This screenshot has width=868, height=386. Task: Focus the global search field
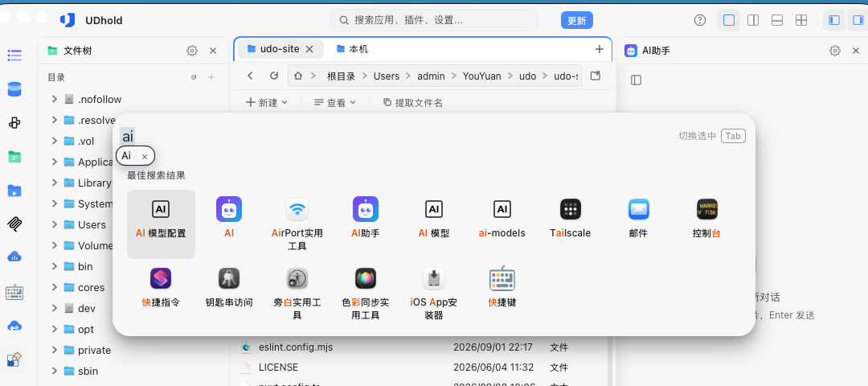[x=434, y=20]
